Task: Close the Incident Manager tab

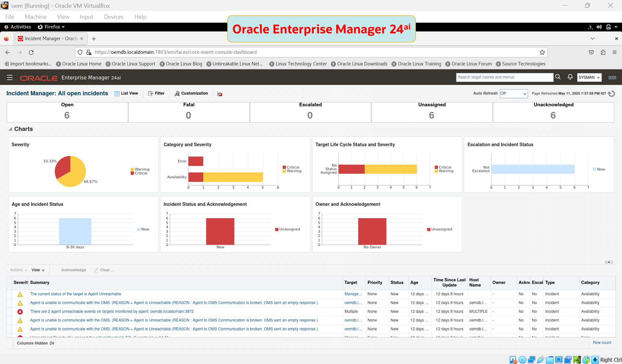Action: pos(82,39)
